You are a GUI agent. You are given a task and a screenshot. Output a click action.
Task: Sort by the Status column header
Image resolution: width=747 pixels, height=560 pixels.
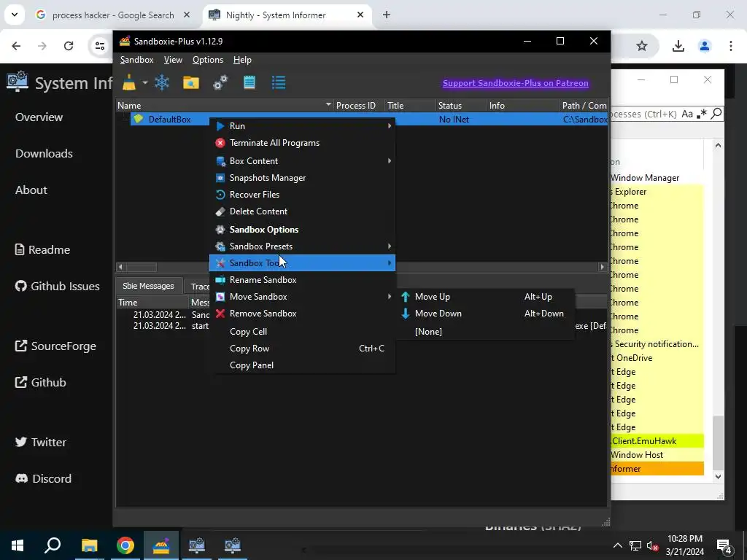point(461,105)
